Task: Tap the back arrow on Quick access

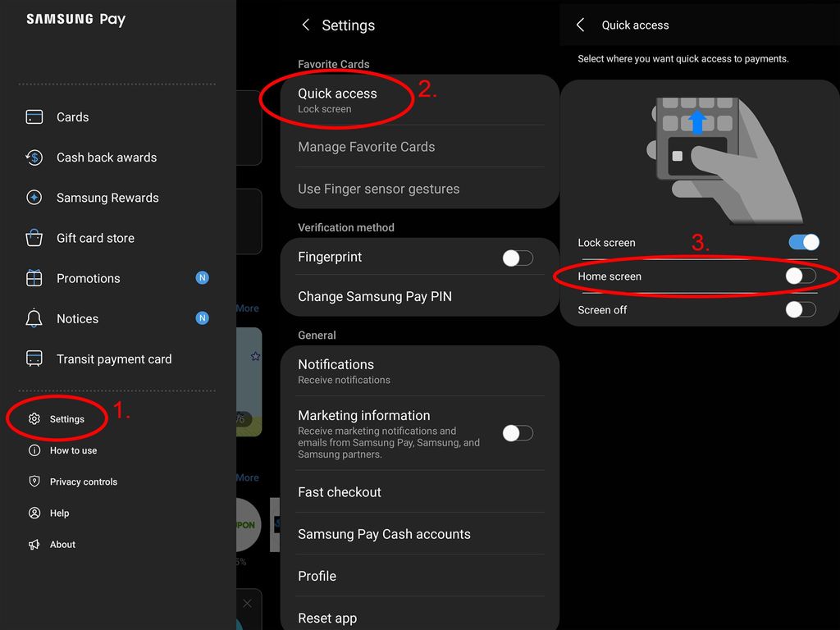Action: pos(580,25)
